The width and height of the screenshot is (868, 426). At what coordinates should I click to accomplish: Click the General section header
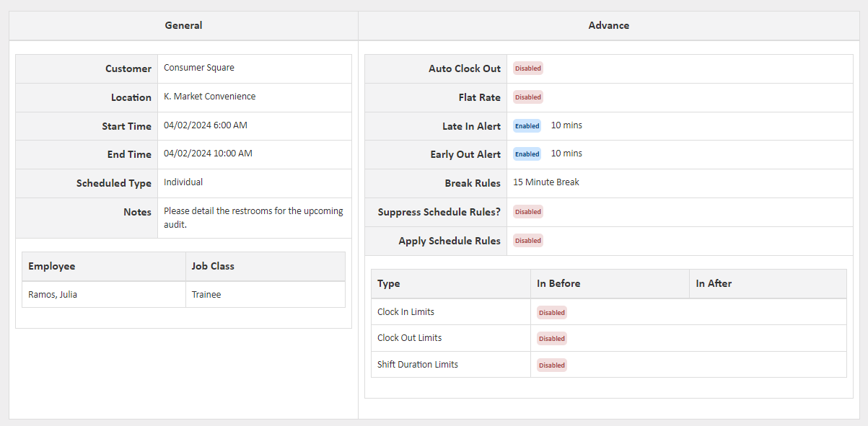pyautogui.click(x=183, y=25)
